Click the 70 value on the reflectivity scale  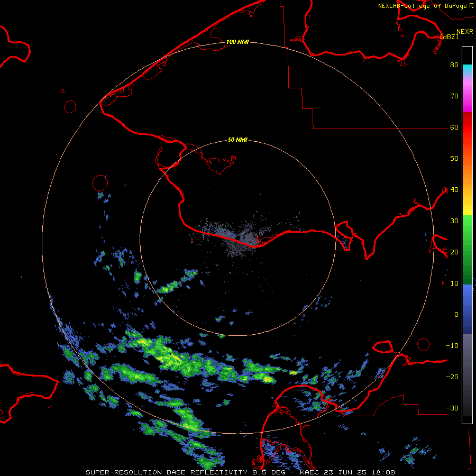point(454,96)
